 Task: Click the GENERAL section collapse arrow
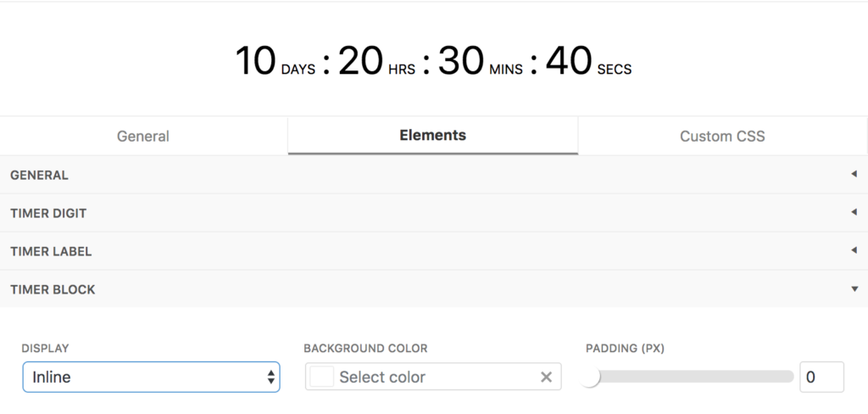coord(854,175)
